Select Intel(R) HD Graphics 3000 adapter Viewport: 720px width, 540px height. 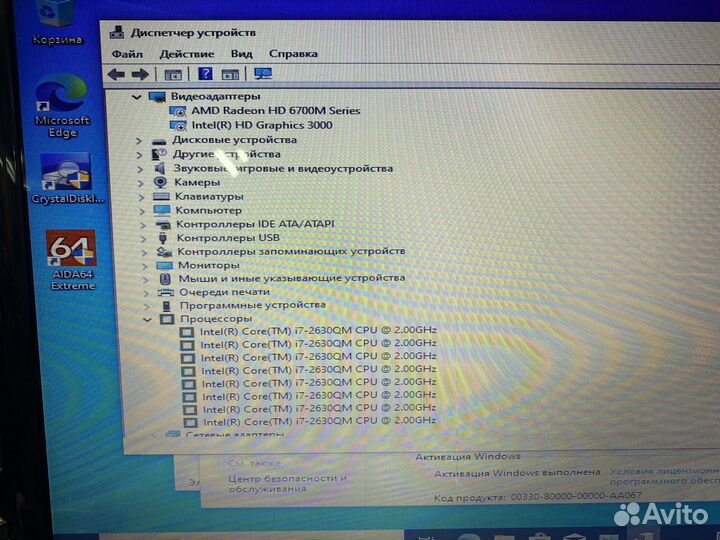(x=262, y=125)
